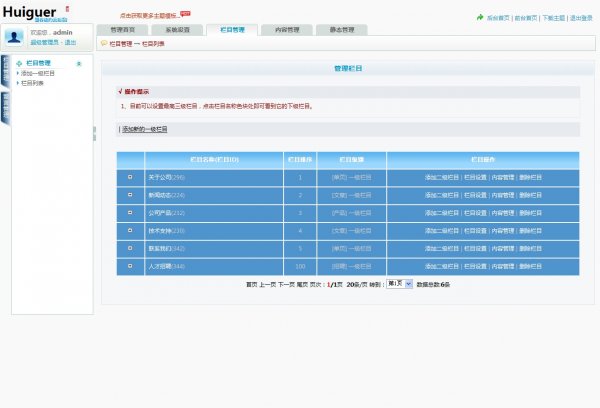Viewport: 600px width, 408px height.
Task: Click the 关于公司 column name
Action: [x=160, y=177]
